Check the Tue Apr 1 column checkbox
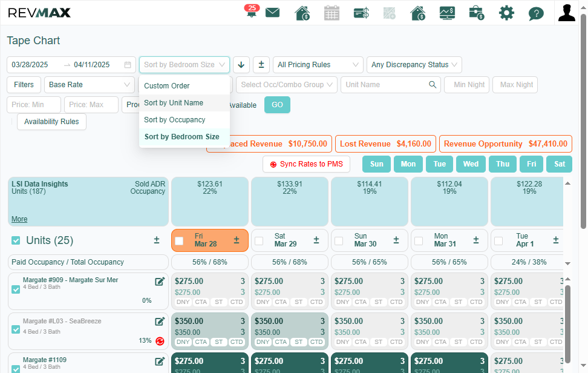 (498, 241)
